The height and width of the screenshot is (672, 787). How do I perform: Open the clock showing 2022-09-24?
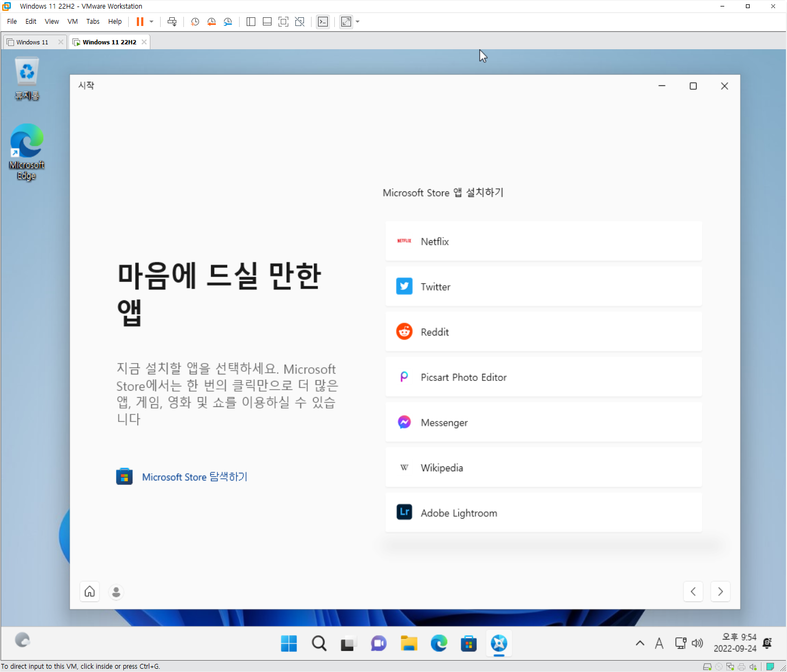[x=735, y=643]
